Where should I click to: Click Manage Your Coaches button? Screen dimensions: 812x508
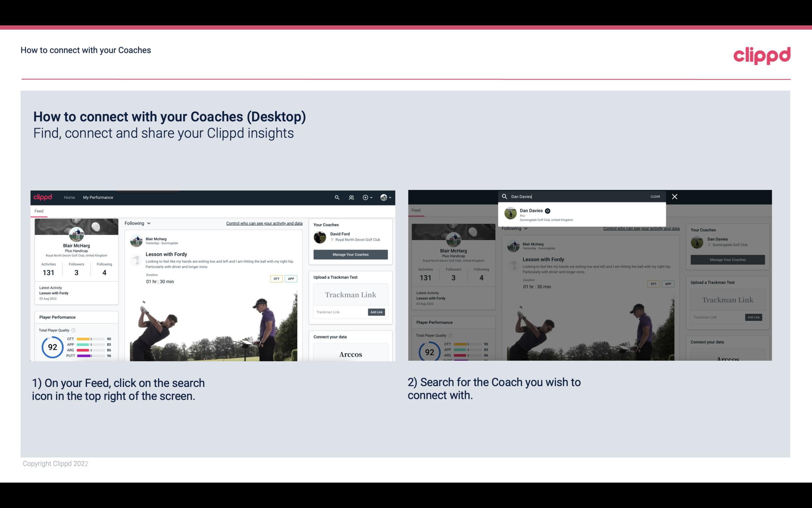point(350,254)
